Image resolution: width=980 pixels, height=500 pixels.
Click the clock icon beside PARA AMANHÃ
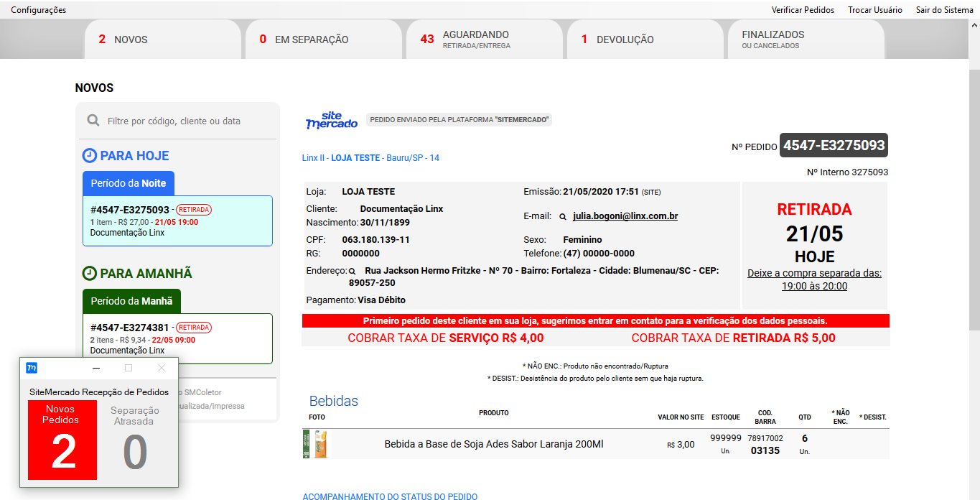[x=90, y=273]
